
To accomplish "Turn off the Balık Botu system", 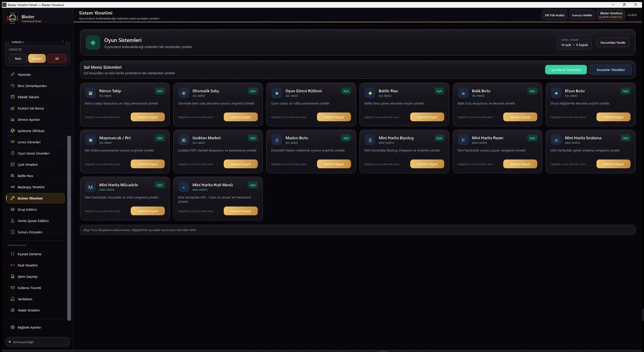I will 520,117.
